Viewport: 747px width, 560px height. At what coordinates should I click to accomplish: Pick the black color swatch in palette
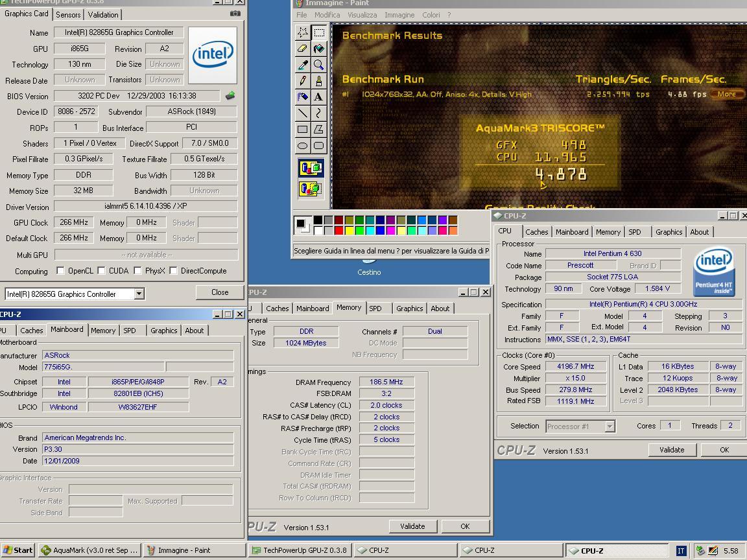[318, 220]
